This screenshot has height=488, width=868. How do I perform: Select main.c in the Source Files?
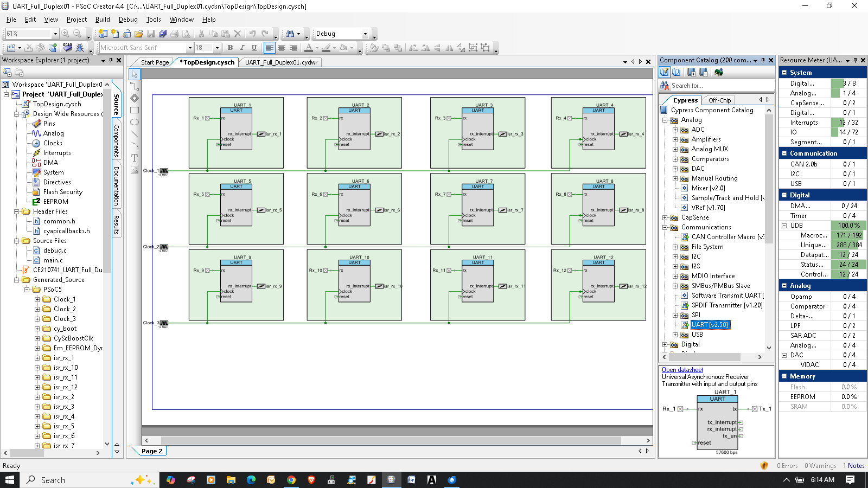(53, 260)
